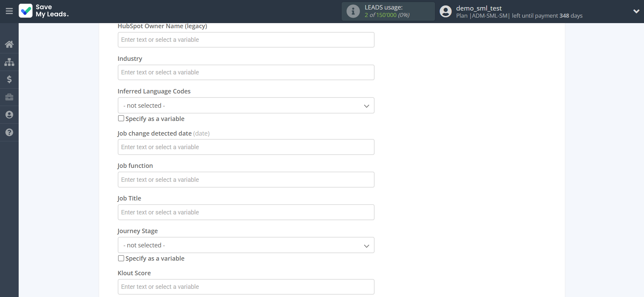Select the Klout Score input field
644x297 pixels.
[x=246, y=287]
